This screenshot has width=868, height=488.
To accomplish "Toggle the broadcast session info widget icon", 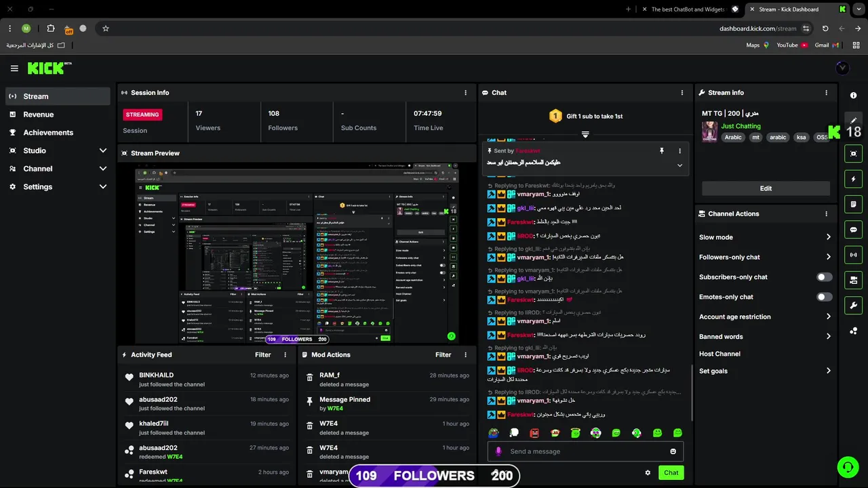I will [854, 255].
